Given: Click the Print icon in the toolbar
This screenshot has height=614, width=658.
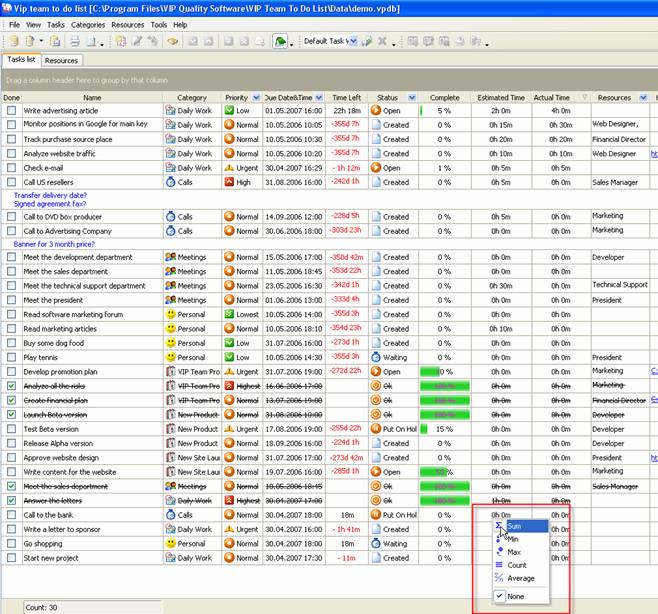Looking at the screenshot, I should tap(73, 41).
